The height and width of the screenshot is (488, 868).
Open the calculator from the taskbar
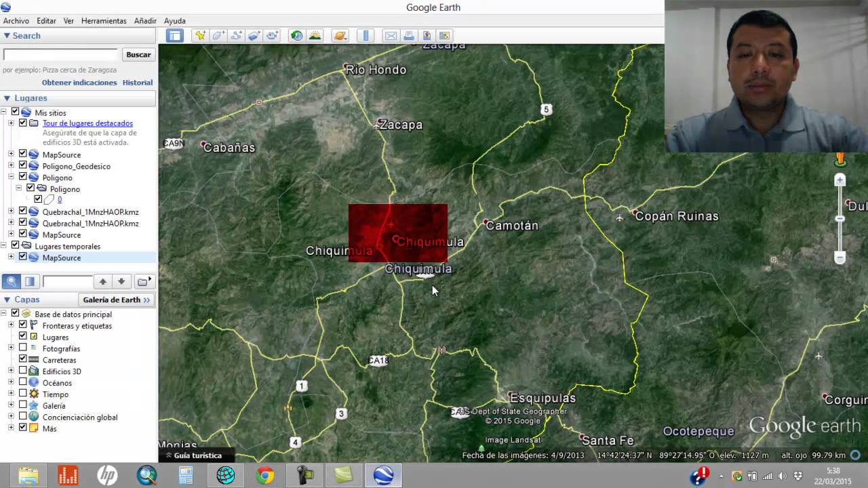click(185, 476)
